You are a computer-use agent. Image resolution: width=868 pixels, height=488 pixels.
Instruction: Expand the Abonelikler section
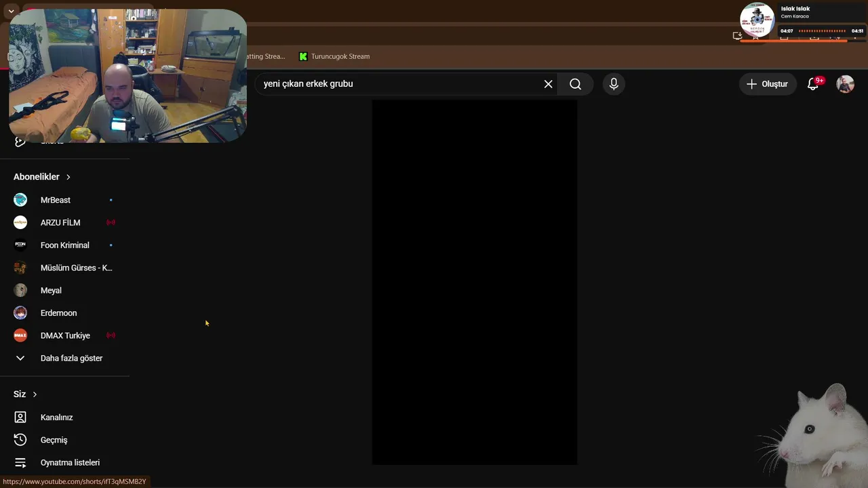click(x=42, y=177)
